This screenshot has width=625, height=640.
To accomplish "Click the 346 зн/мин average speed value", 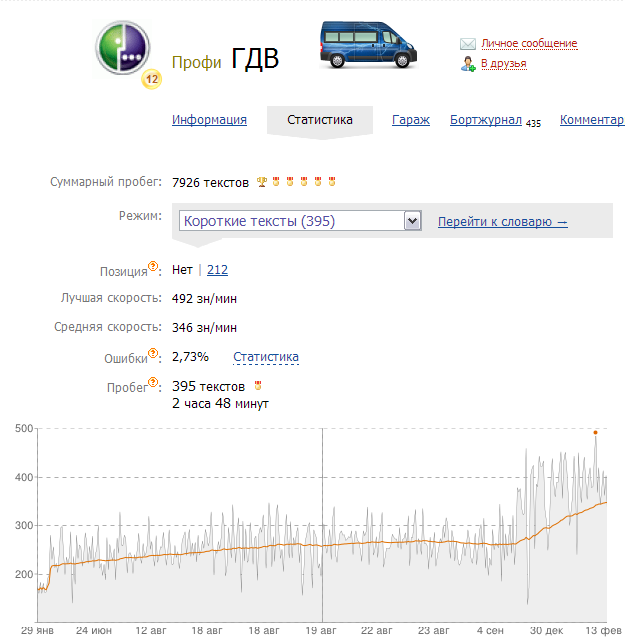I will (x=204, y=328).
